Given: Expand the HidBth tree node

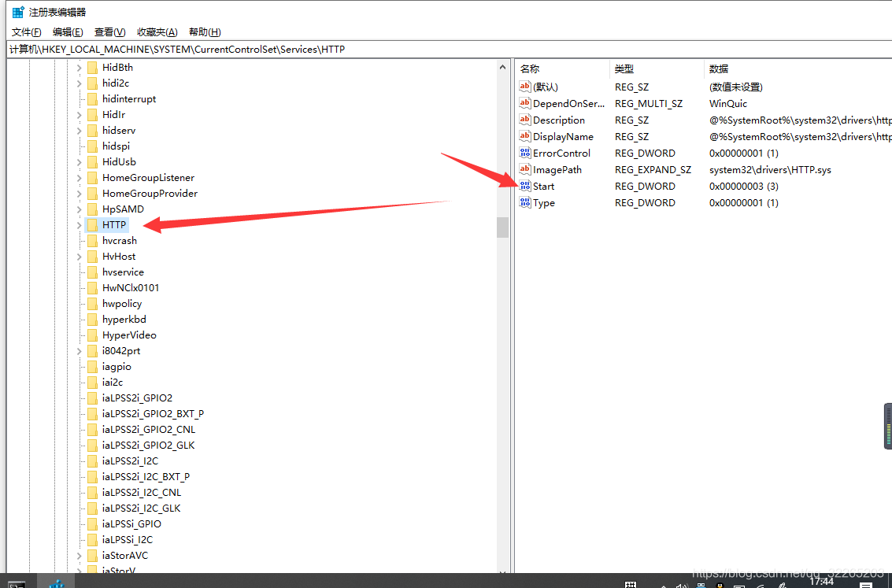Looking at the screenshot, I should tap(79, 68).
